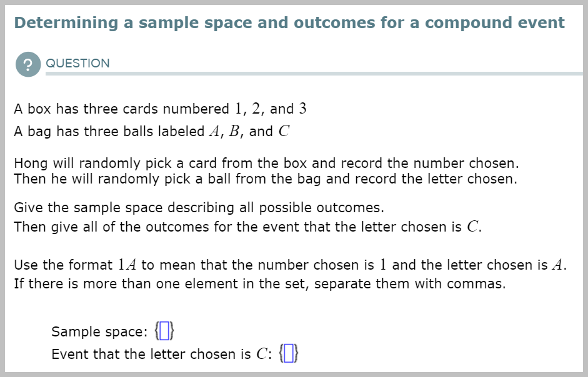
Task: Click the number 2 in the cards sentence
Action: [x=256, y=109]
